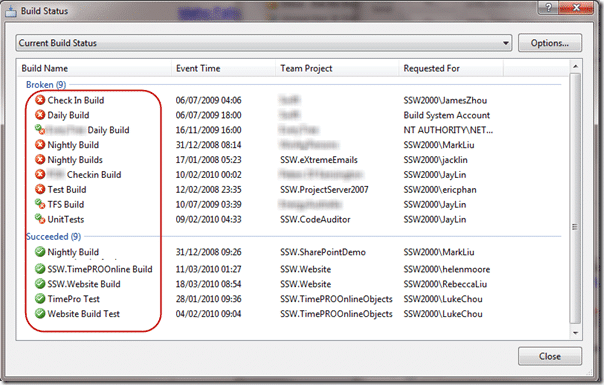Click the Build Status window title icon
Screen dimensions: 604x385
[11, 12]
